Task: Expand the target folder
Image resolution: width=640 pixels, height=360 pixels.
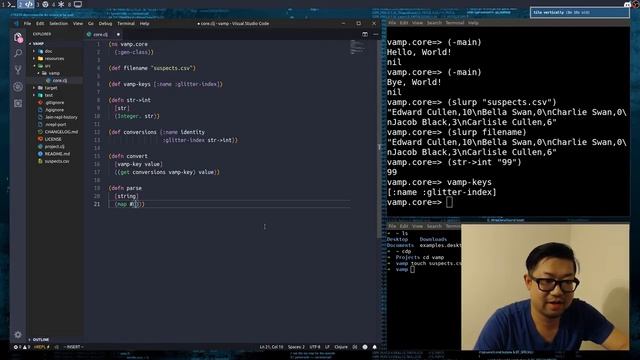Action: pyautogui.click(x=51, y=88)
